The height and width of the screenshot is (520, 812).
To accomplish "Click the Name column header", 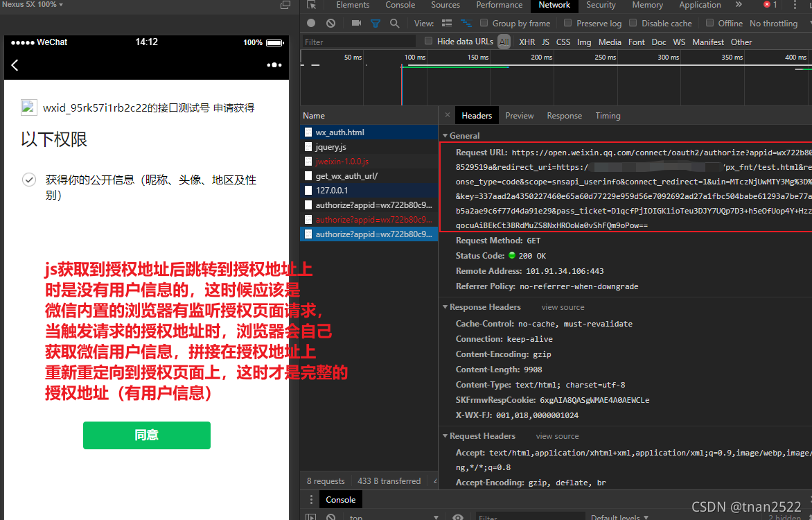I will (x=369, y=116).
